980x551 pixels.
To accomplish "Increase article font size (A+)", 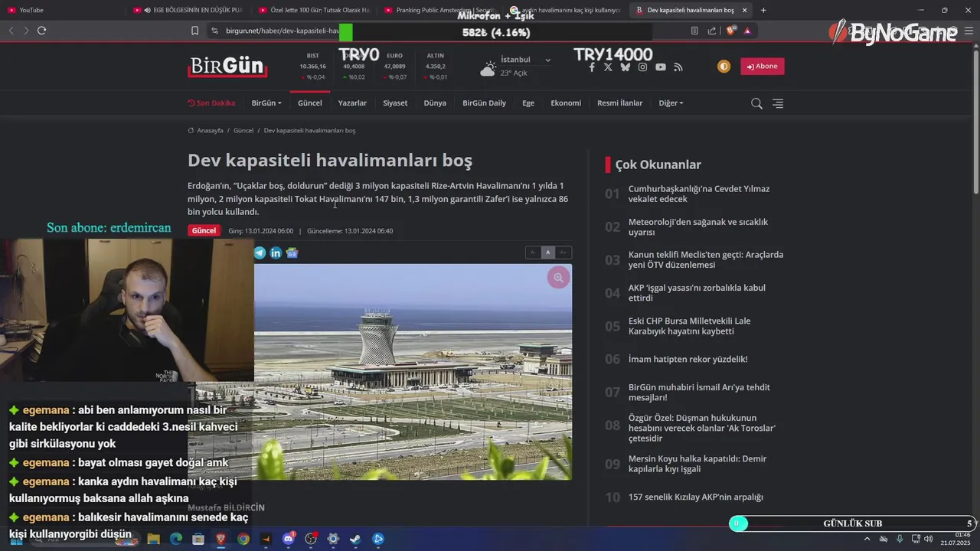I will (x=563, y=253).
